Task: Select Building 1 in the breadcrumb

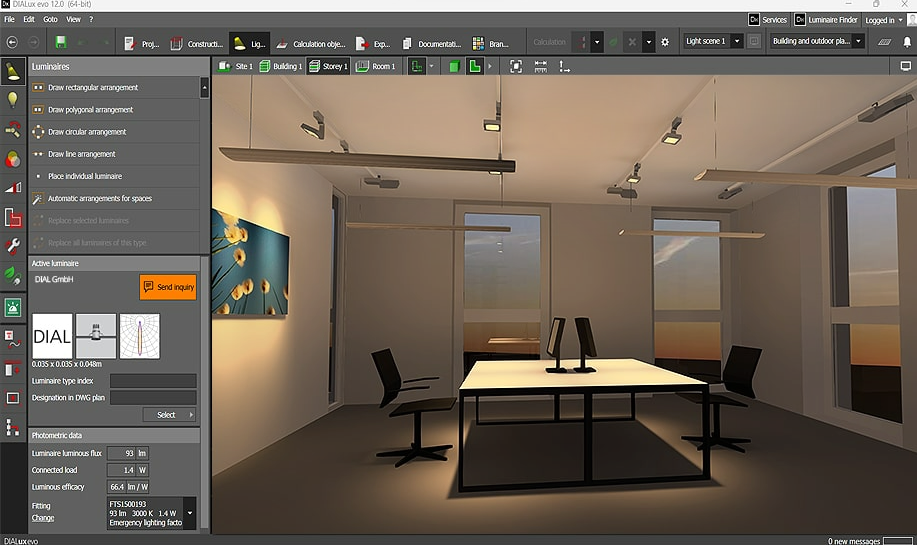Action: [x=281, y=67]
